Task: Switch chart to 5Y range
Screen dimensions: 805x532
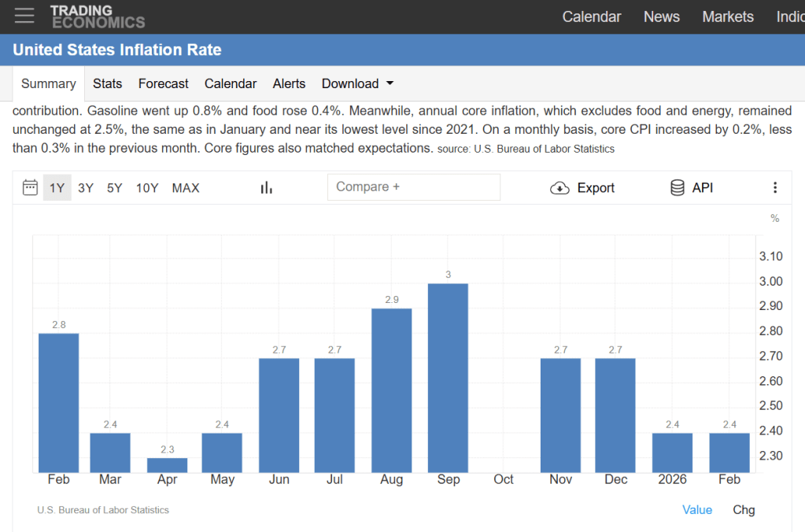Action: 115,187
